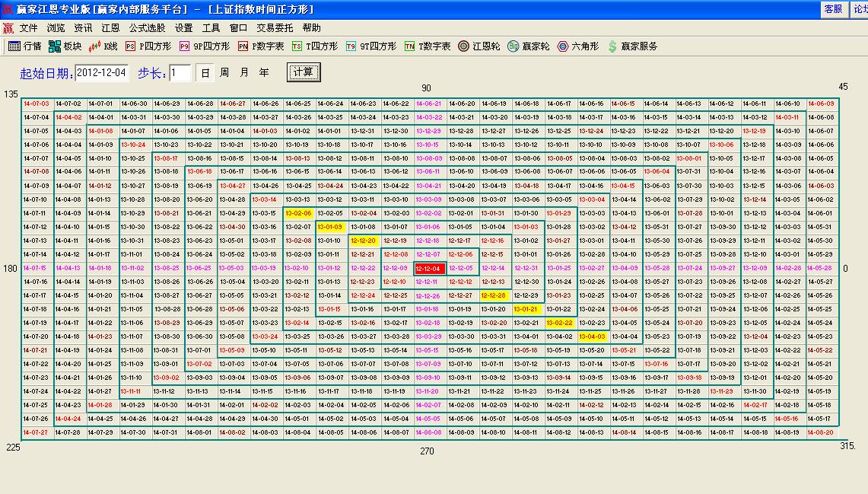Set step unit to 年 (year)
868x494 pixels.
click(x=263, y=73)
